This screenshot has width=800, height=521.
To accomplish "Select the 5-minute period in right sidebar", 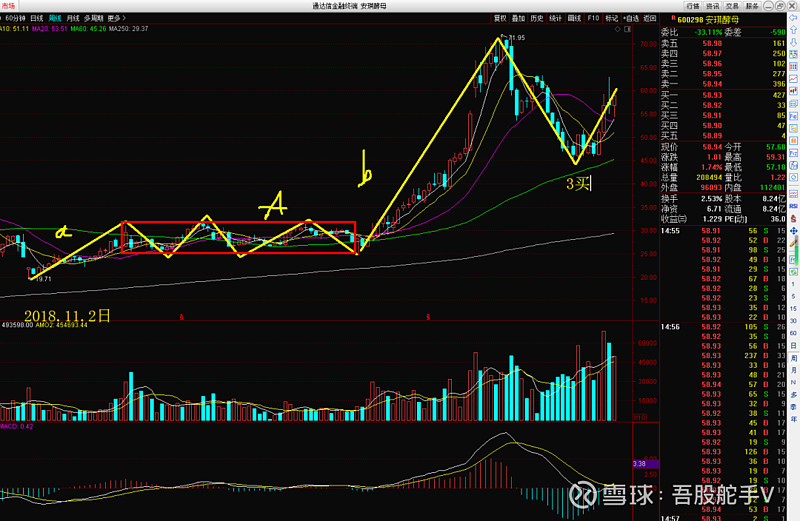I will click(793, 296).
